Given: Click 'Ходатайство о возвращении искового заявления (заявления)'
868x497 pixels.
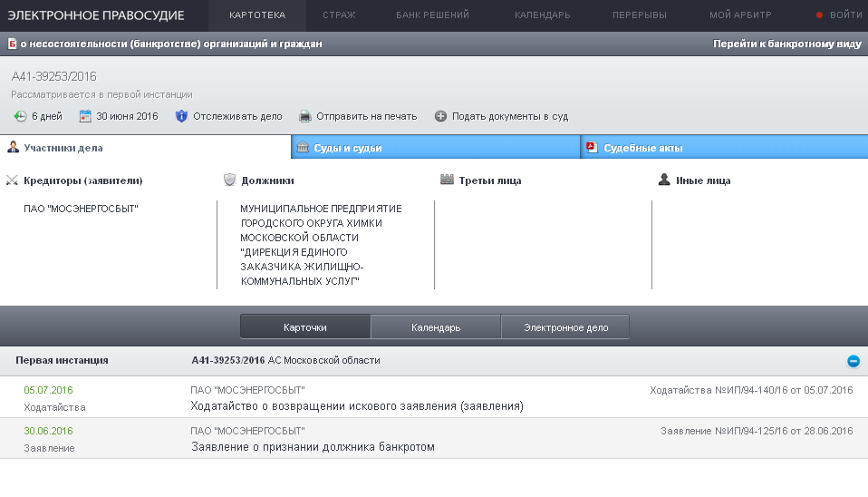Looking at the screenshot, I should 357,406.
